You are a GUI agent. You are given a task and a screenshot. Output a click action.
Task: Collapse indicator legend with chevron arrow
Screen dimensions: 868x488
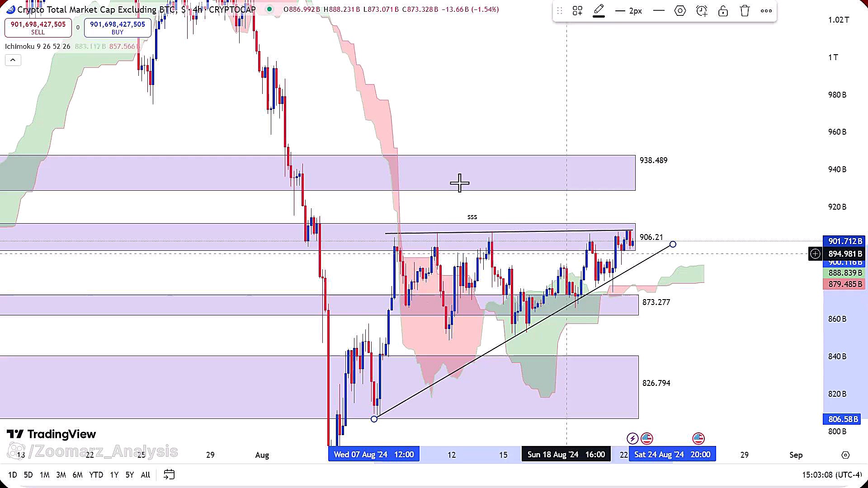13,60
